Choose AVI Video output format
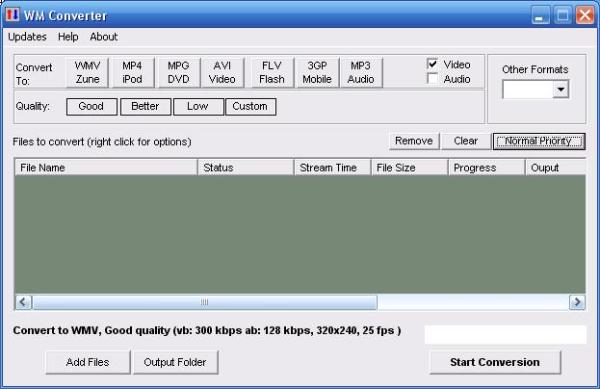The image size is (600, 389). [222, 73]
